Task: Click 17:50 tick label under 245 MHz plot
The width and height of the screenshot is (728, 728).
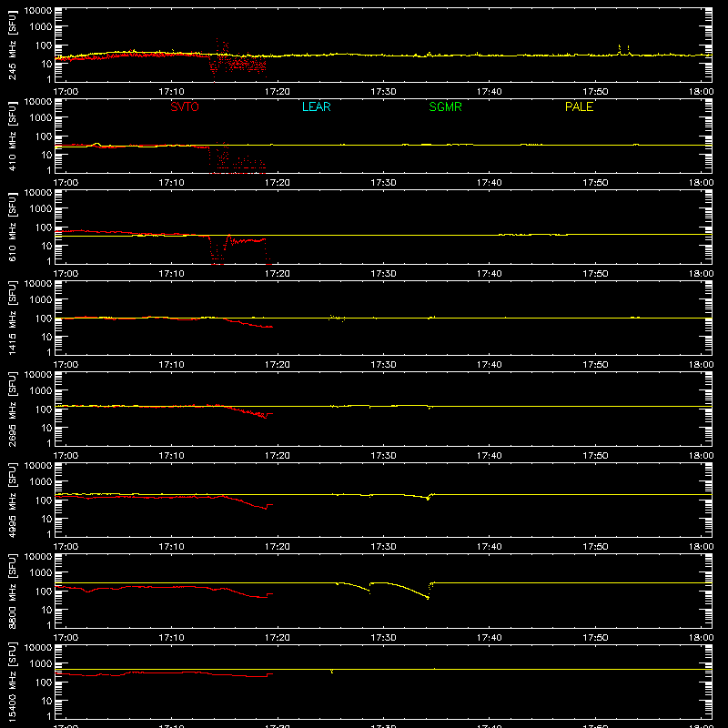Action: 596,92
